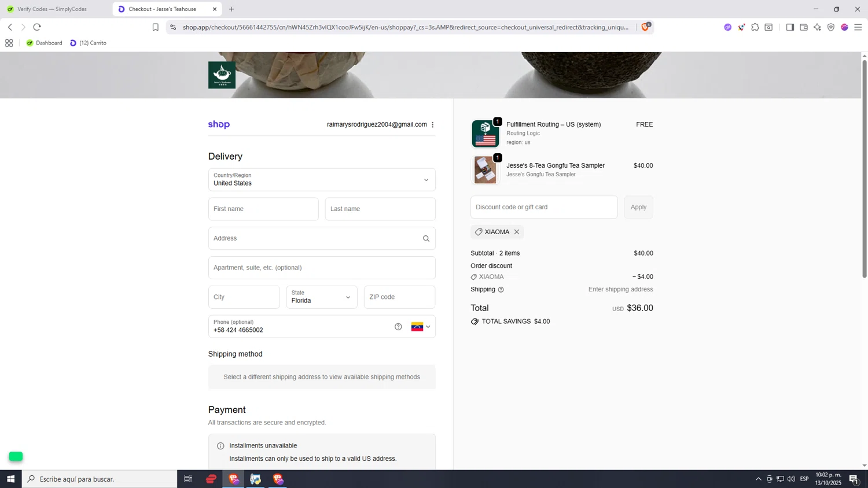Open the browser extensions puzzle icon
This screenshot has height=488, width=868.
point(755,27)
